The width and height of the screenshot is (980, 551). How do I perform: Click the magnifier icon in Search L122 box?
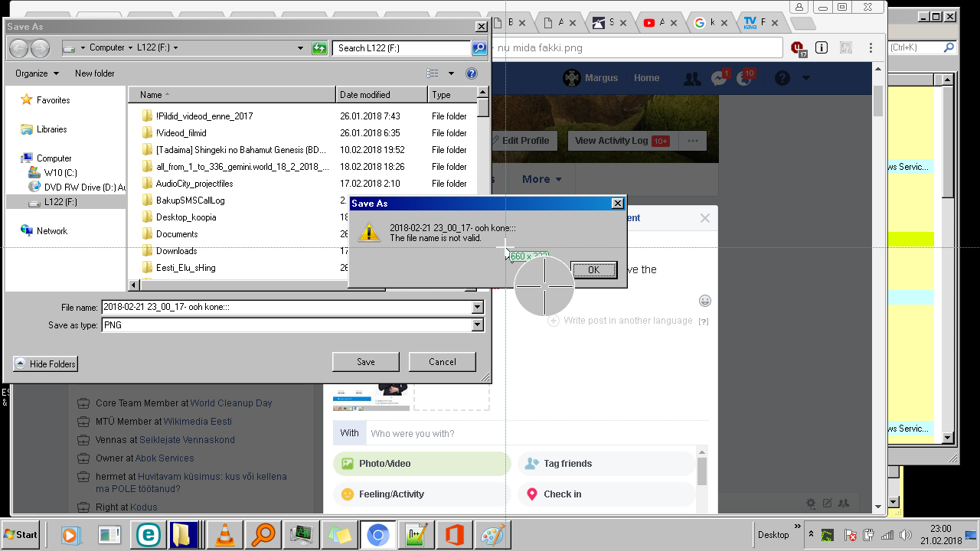point(479,48)
